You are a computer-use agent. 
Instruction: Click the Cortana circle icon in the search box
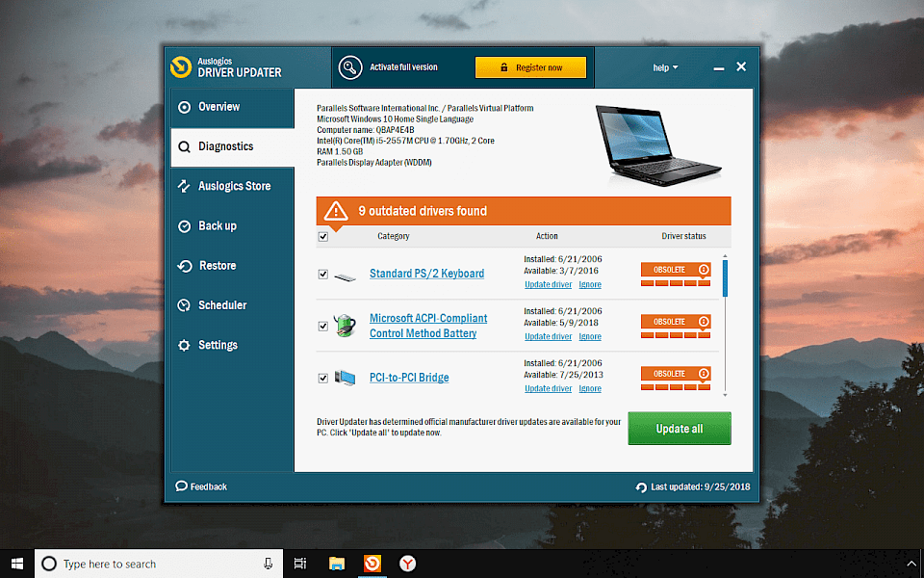(x=49, y=564)
